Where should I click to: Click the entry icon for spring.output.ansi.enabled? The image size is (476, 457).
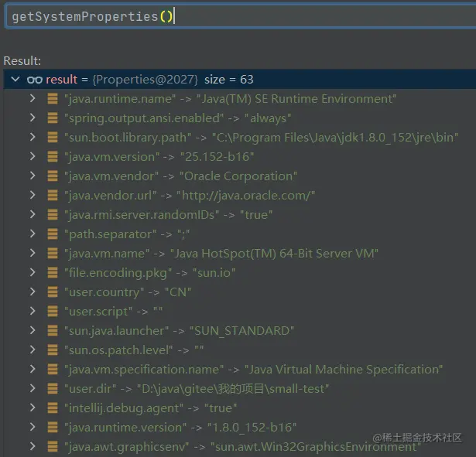click(x=53, y=118)
